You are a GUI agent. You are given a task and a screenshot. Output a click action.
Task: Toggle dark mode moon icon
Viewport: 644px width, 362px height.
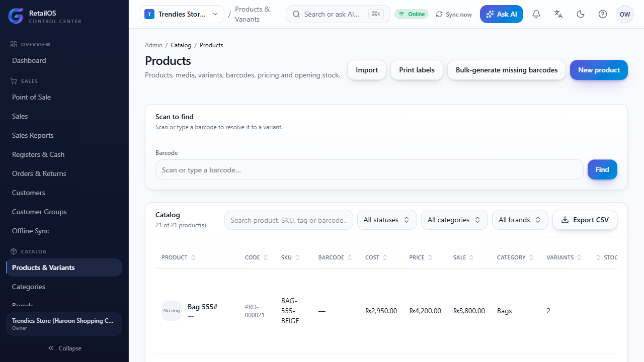coord(581,14)
